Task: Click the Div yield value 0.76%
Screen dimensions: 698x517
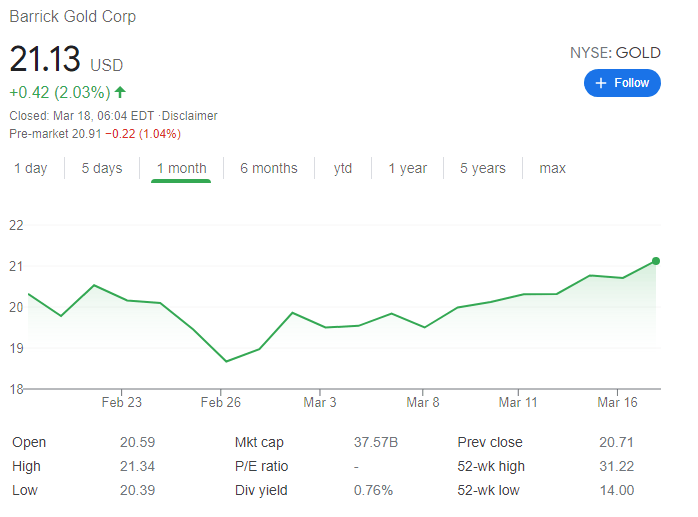Action: pyautogui.click(x=373, y=490)
